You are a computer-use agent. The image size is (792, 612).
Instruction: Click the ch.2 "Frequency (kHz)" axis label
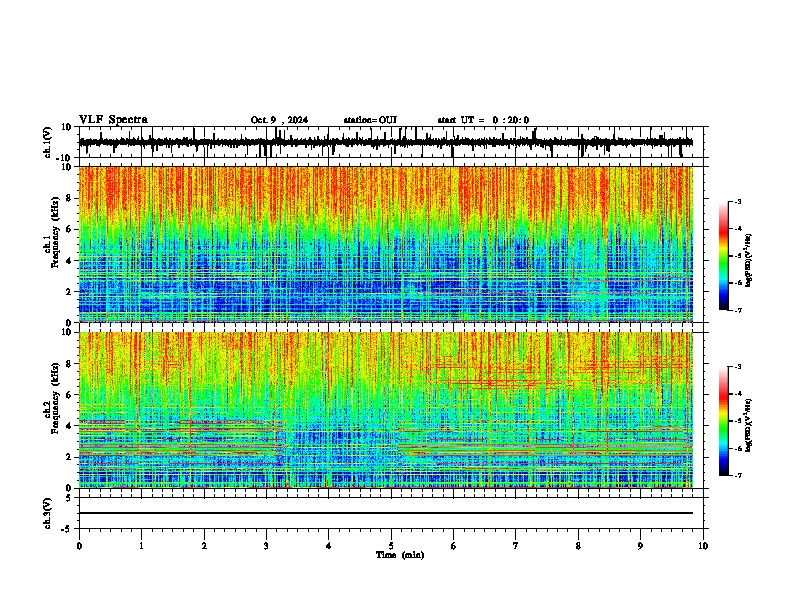(56, 397)
